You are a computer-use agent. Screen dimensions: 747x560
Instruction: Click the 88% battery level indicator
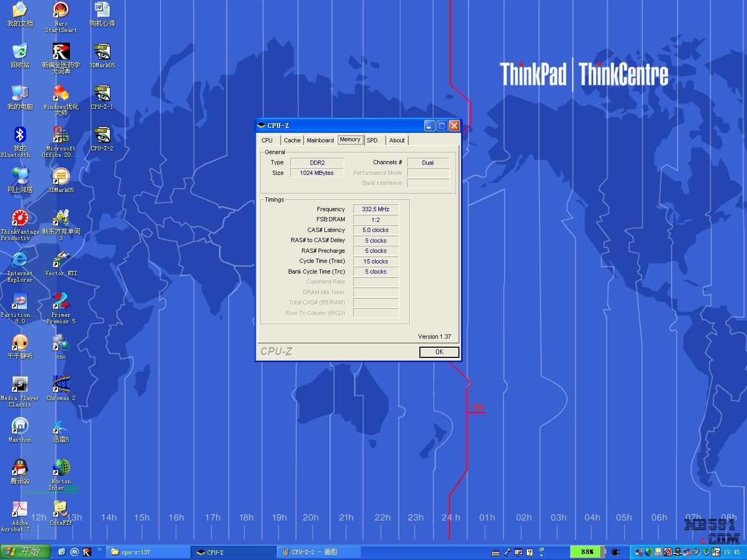click(x=587, y=552)
